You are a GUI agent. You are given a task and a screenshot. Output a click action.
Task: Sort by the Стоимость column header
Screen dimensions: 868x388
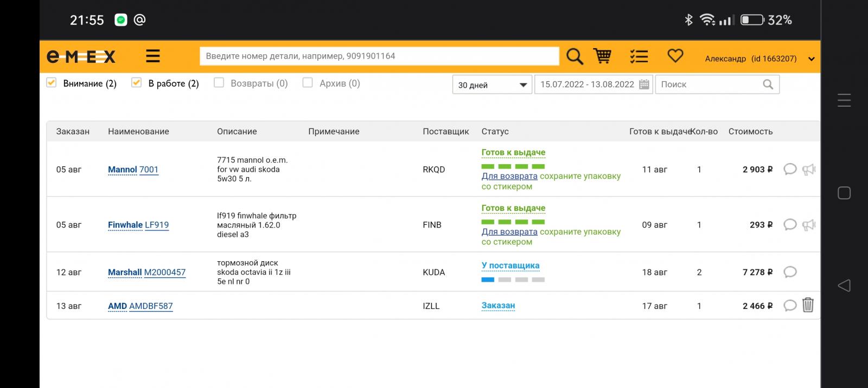(750, 131)
